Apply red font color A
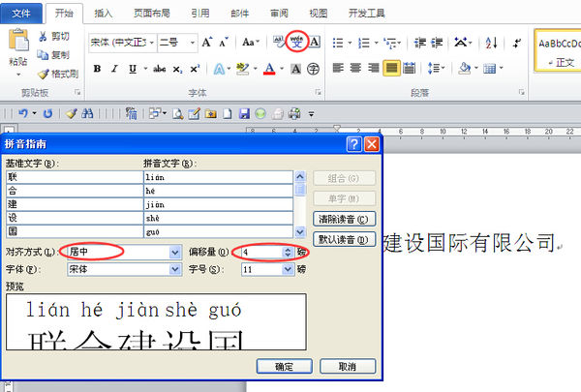 coord(270,69)
